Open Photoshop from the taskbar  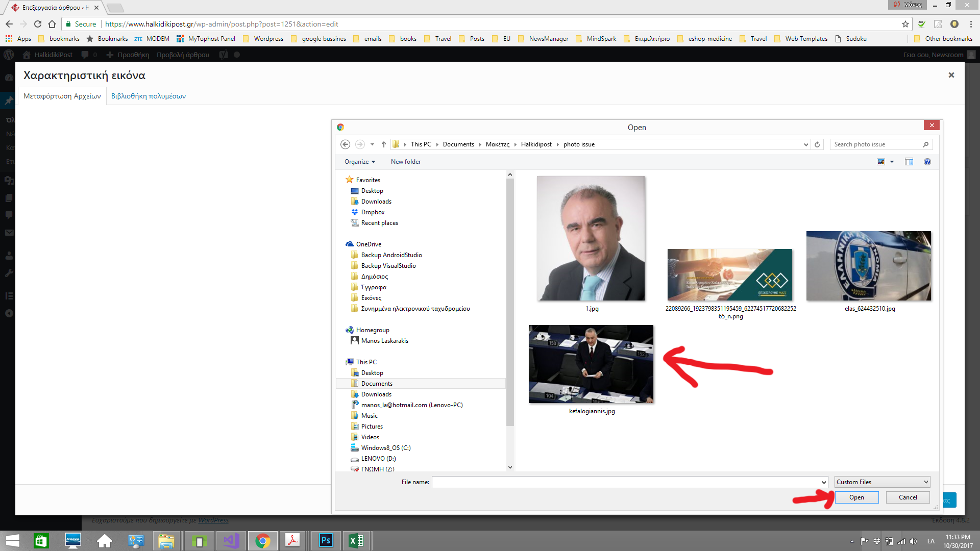click(326, 540)
